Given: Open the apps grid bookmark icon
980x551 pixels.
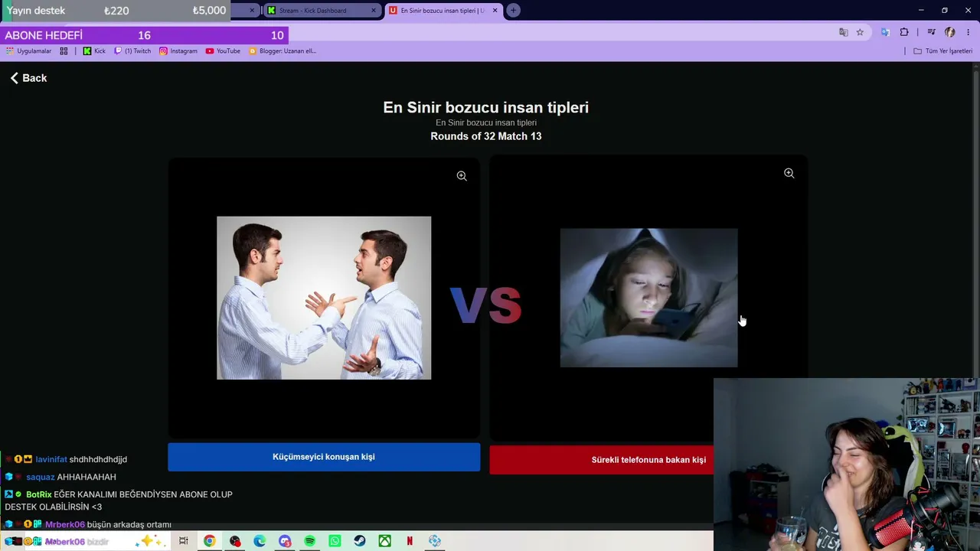Looking at the screenshot, I should pos(64,51).
